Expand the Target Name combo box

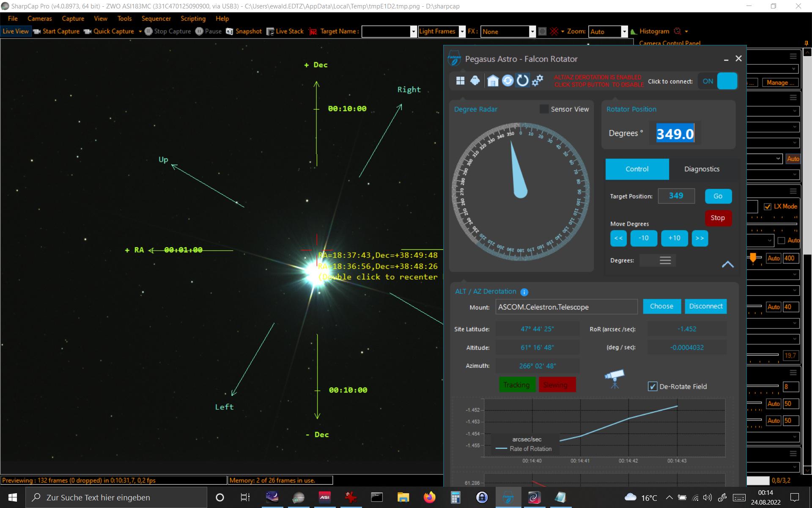[413, 32]
